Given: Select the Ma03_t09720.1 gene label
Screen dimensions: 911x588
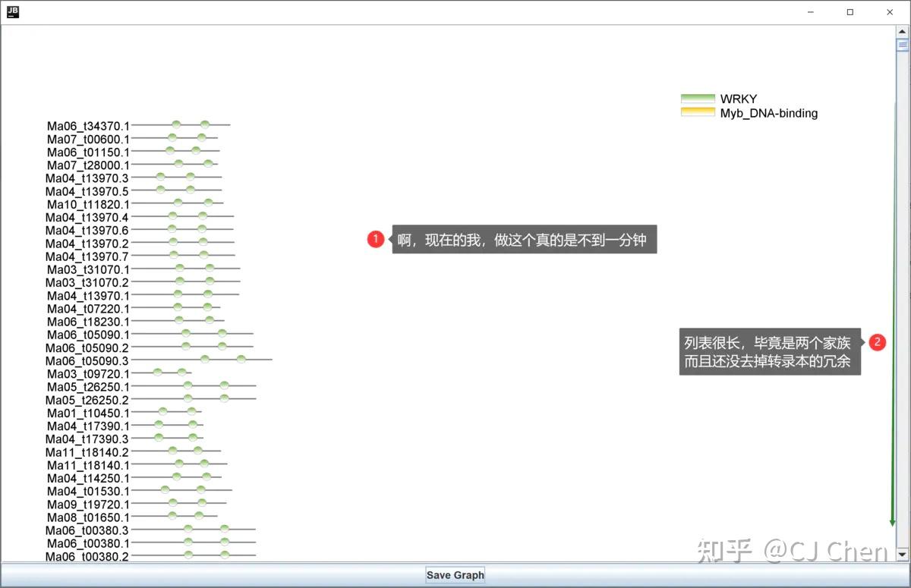Looking at the screenshot, I should pyautogui.click(x=88, y=374).
